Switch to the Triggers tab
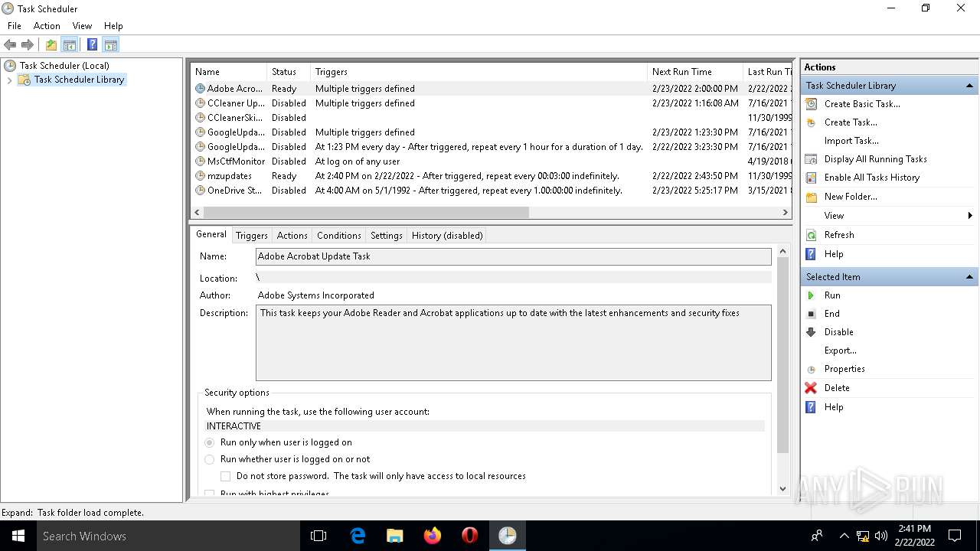This screenshot has width=980, height=551. click(x=251, y=236)
